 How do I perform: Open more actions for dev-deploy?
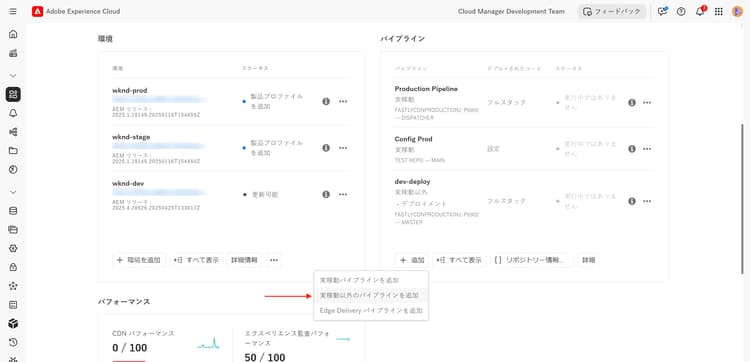point(647,201)
